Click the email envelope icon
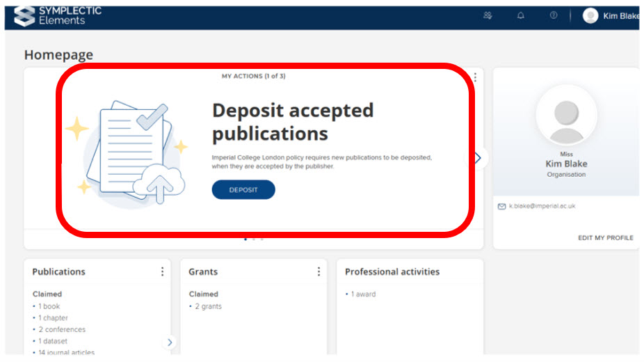644x362 pixels. pyautogui.click(x=501, y=206)
